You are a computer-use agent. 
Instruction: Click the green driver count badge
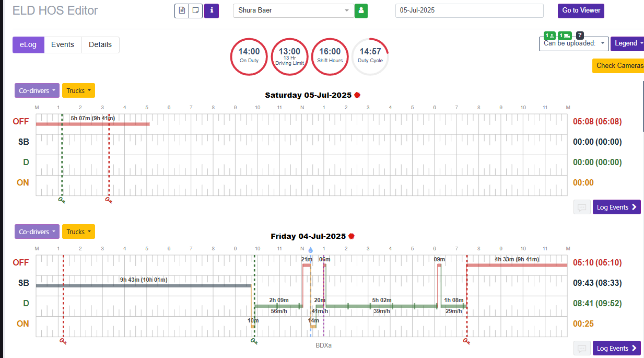(549, 36)
